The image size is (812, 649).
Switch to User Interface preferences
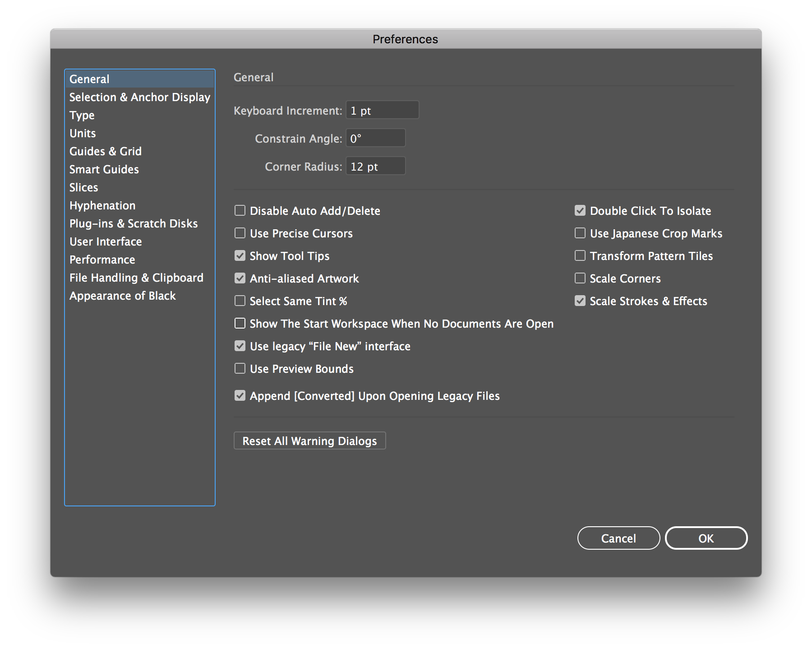[140, 241]
